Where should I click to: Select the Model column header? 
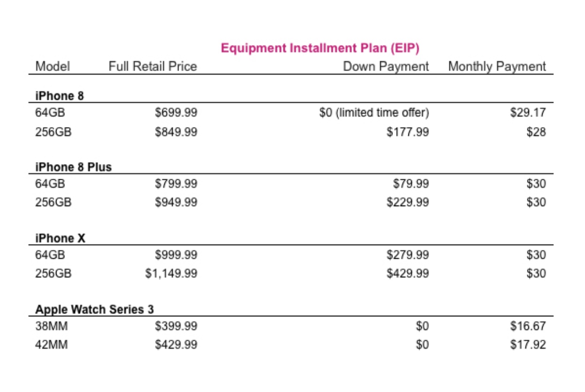point(53,66)
